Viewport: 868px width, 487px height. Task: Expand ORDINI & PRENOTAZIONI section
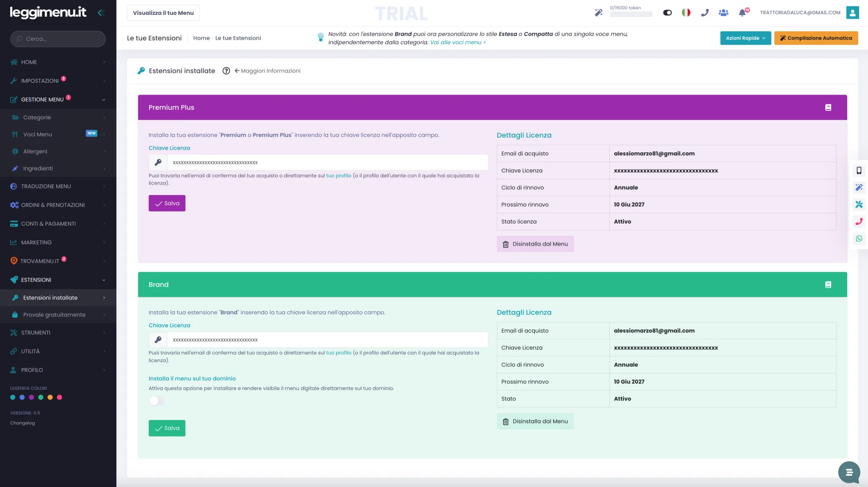pyautogui.click(x=58, y=205)
